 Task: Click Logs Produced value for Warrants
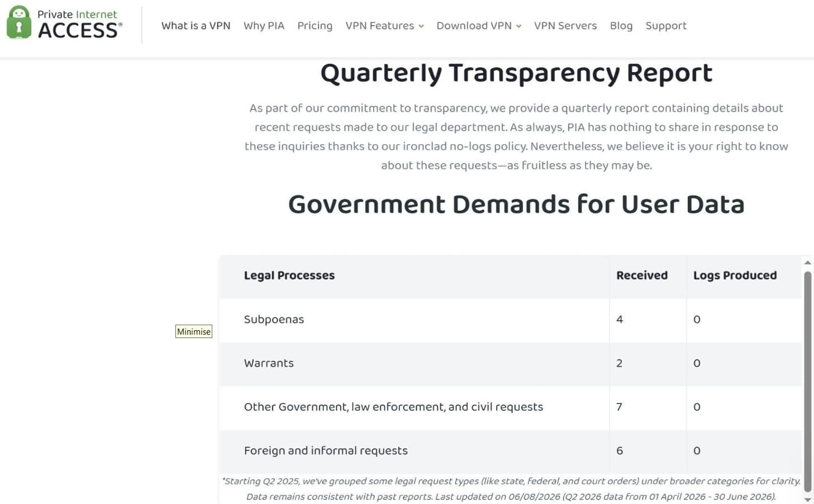point(697,363)
